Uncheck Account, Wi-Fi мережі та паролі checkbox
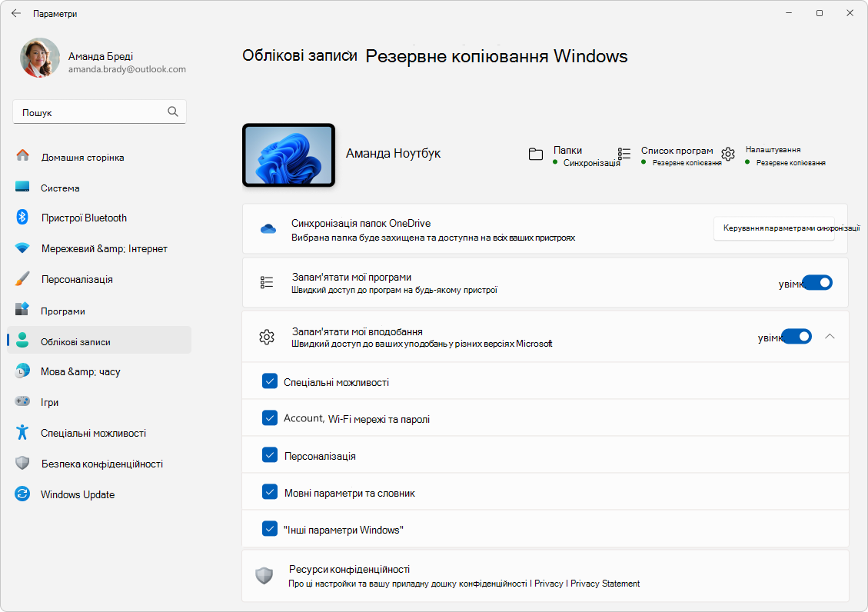 click(270, 417)
